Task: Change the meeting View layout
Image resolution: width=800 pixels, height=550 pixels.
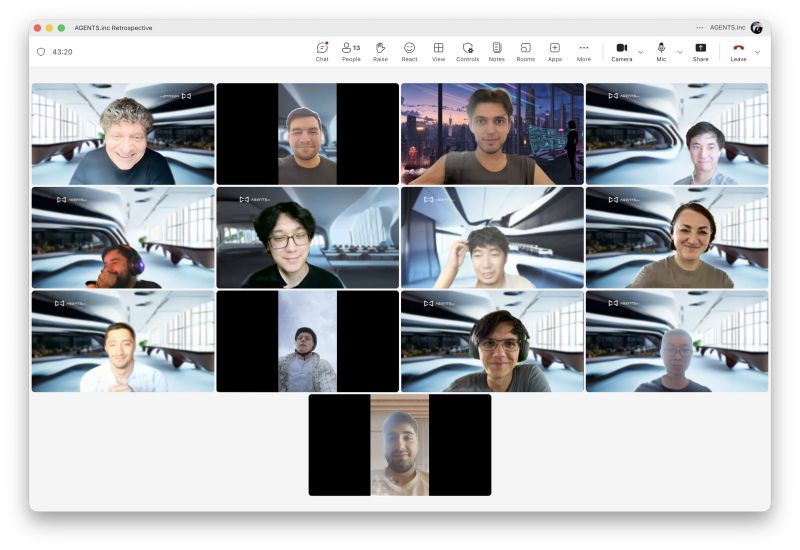Action: click(438, 52)
